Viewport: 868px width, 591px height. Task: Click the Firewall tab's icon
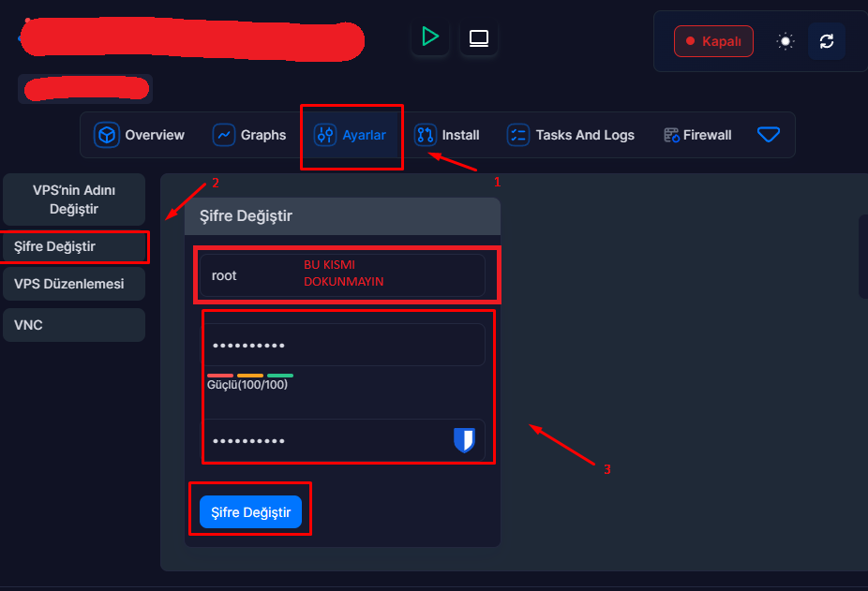[671, 135]
